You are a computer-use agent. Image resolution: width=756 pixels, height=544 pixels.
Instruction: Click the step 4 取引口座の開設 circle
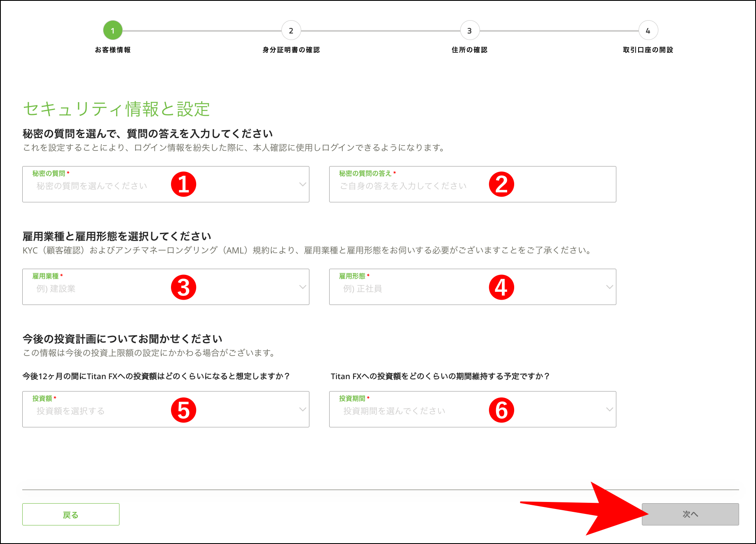[648, 30]
